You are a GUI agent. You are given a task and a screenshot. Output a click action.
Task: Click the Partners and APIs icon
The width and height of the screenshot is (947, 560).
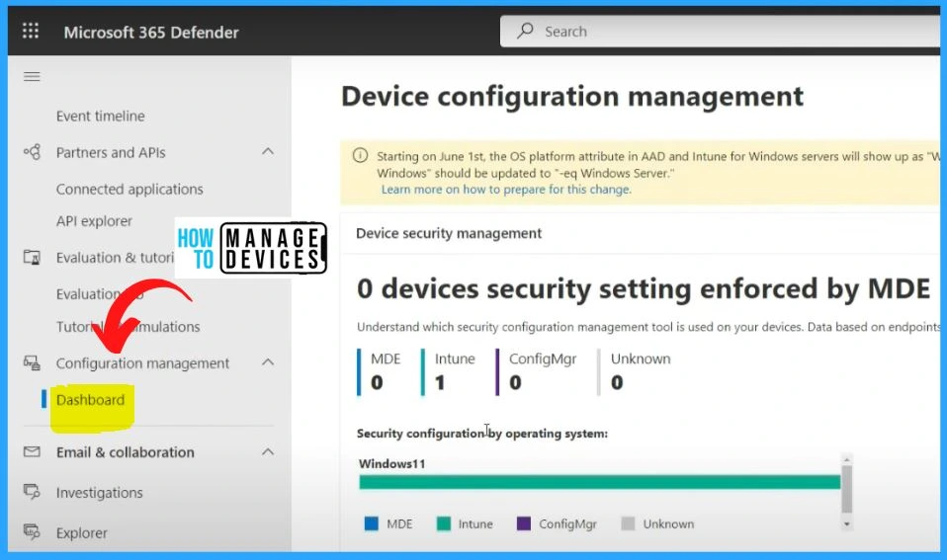point(32,151)
